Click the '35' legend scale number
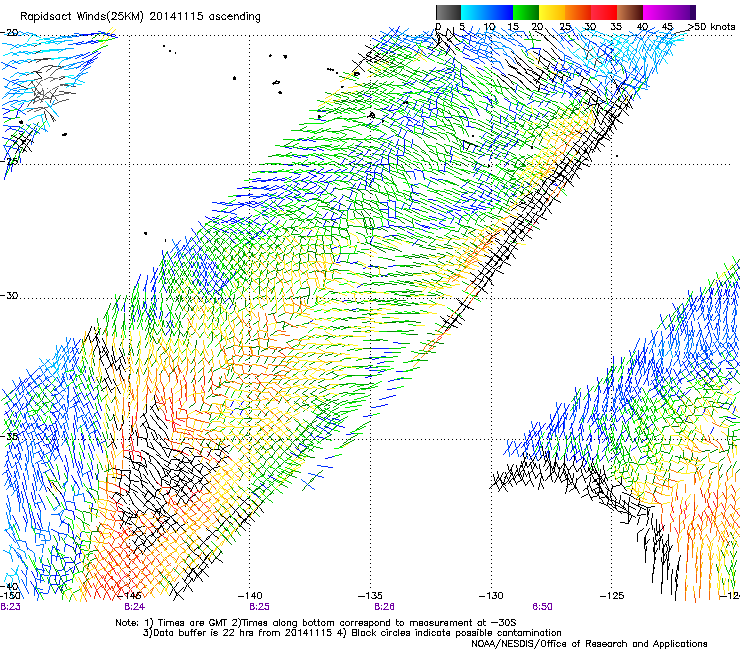Screen dimensions: 740x650 tap(616, 27)
